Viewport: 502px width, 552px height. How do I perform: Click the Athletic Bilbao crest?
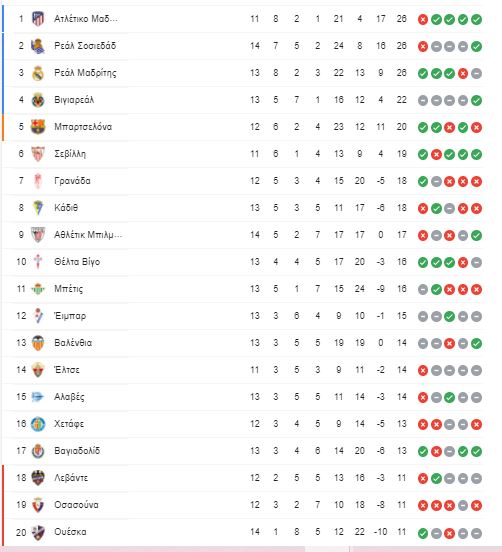[38, 235]
